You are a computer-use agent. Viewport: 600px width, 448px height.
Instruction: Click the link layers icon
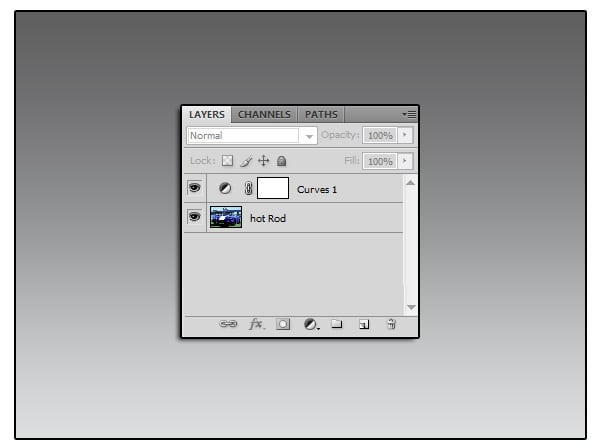[x=228, y=324]
